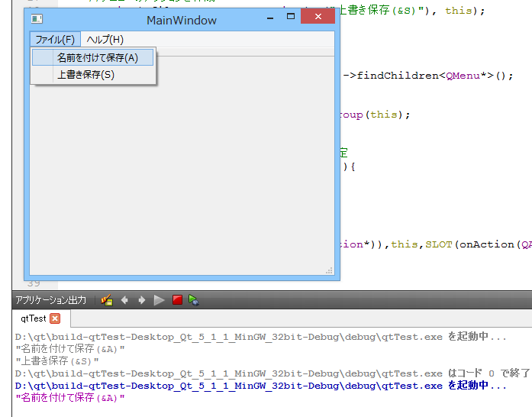Click the attach debugger green arrow icon
The width and height of the screenshot is (532, 417).
194,300
